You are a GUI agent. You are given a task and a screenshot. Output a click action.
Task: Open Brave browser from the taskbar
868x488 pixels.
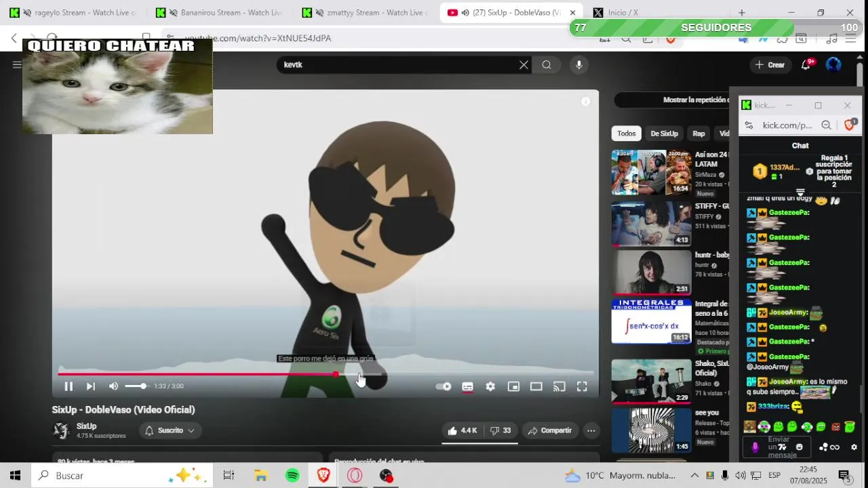tap(323, 476)
